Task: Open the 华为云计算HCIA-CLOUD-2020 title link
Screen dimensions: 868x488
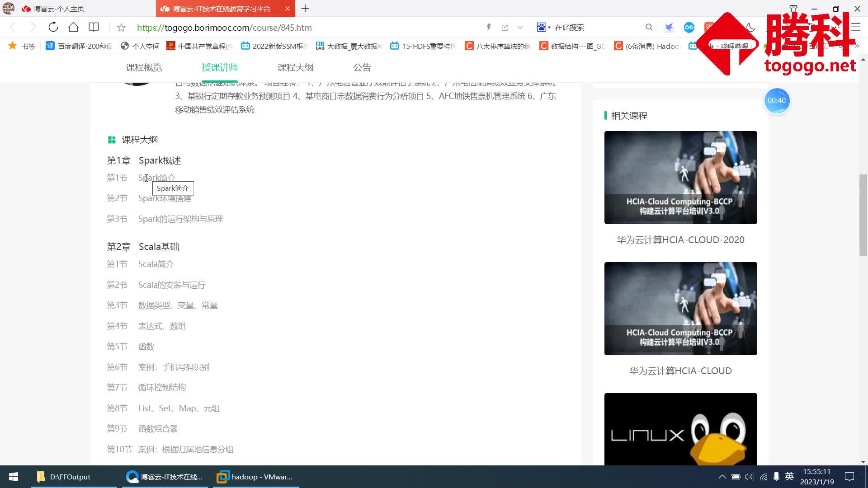Action: pos(680,240)
